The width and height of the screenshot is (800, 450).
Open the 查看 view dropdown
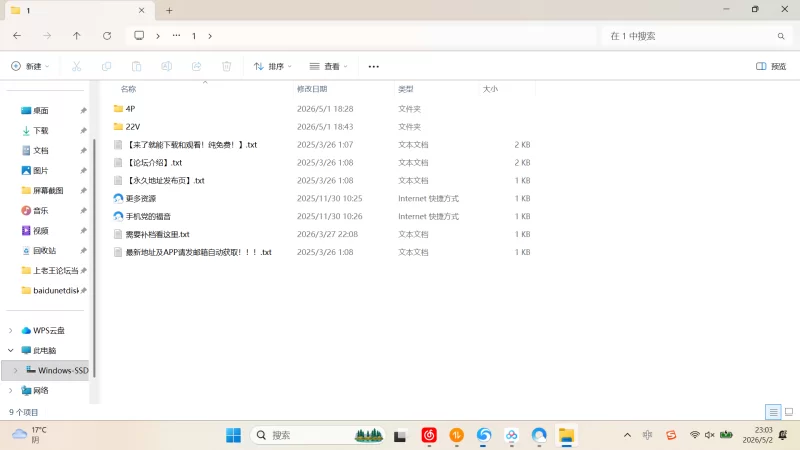(328, 66)
